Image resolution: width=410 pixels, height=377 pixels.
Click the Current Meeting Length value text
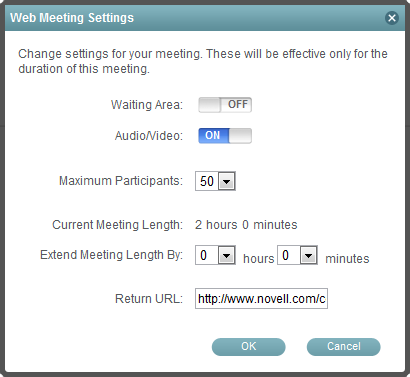246,225
